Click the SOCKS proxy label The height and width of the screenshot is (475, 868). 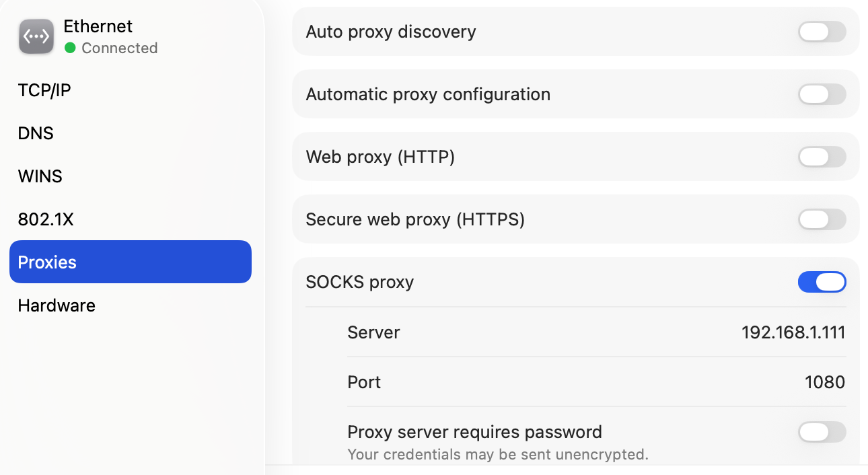[359, 282]
